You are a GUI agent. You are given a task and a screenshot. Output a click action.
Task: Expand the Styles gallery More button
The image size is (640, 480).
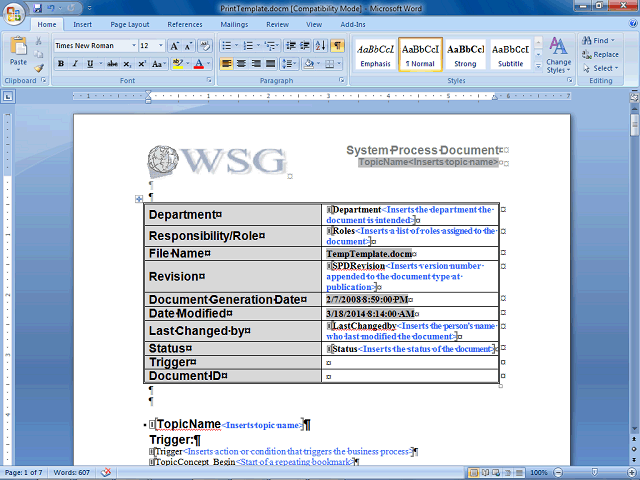538,66
